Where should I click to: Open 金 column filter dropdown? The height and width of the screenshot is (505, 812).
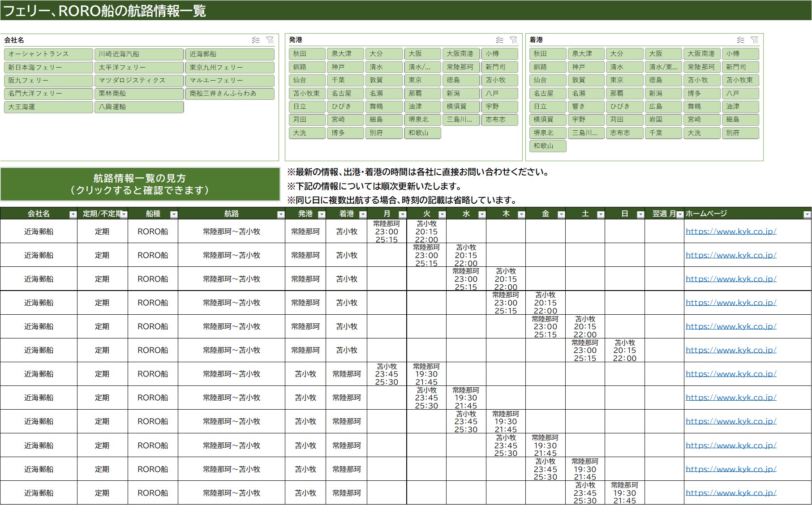(x=561, y=214)
